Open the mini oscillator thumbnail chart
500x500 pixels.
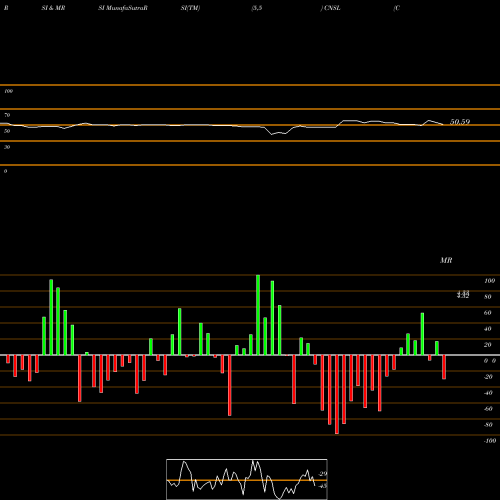pyautogui.click(x=247, y=479)
